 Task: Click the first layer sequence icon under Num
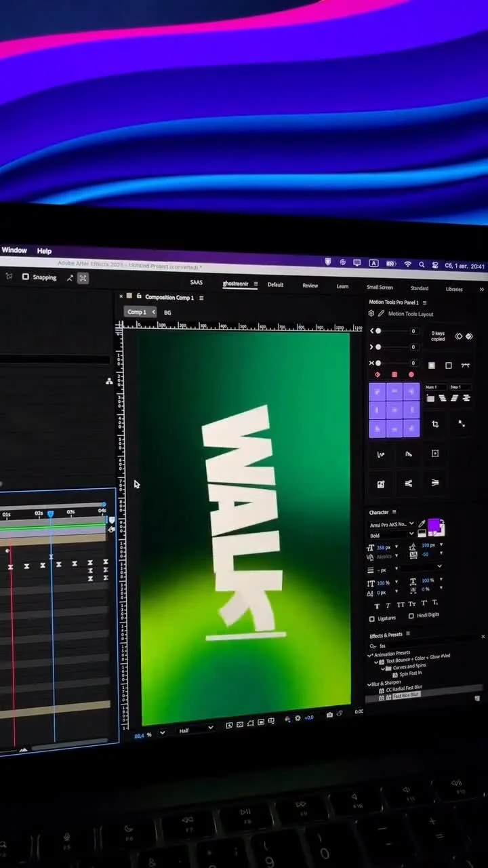(x=430, y=398)
